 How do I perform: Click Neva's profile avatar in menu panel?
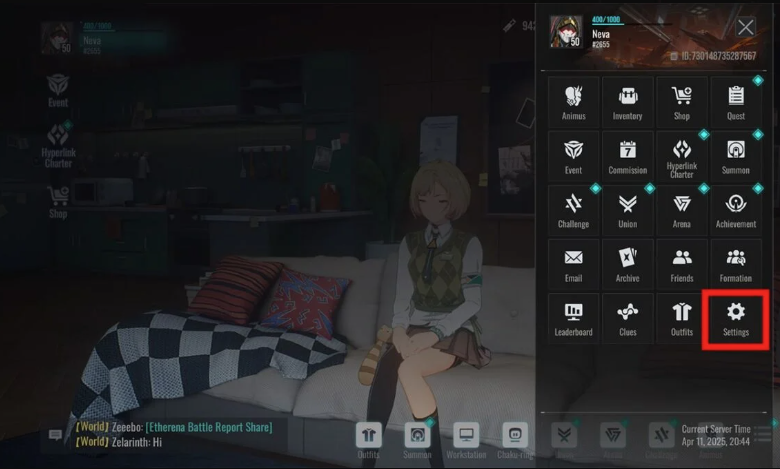coord(566,33)
